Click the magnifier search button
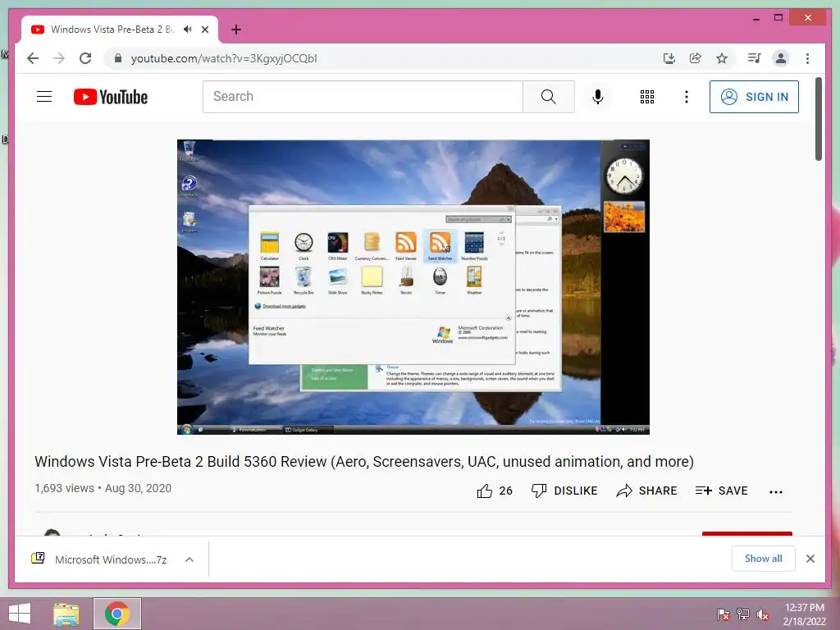The height and width of the screenshot is (630, 840). point(549,97)
